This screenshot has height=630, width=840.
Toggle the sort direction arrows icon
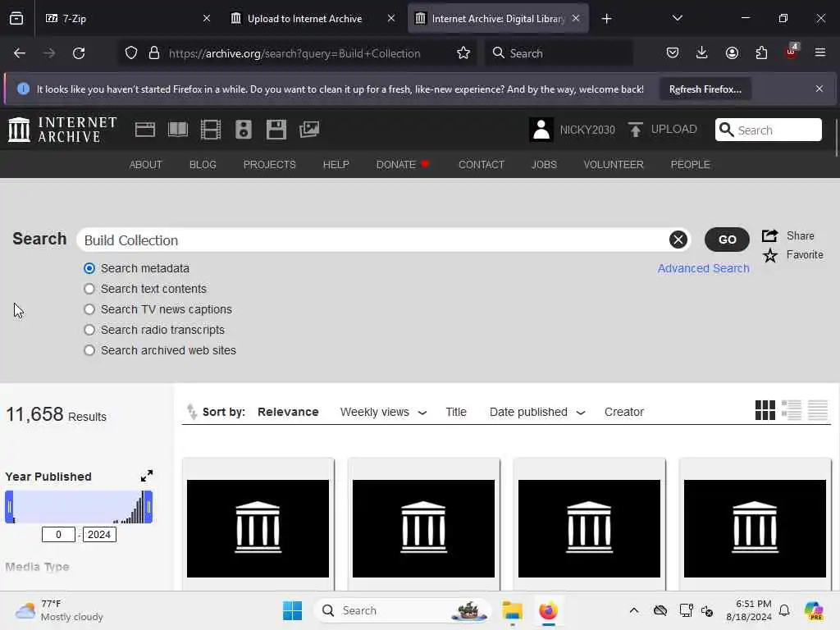(192, 412)
